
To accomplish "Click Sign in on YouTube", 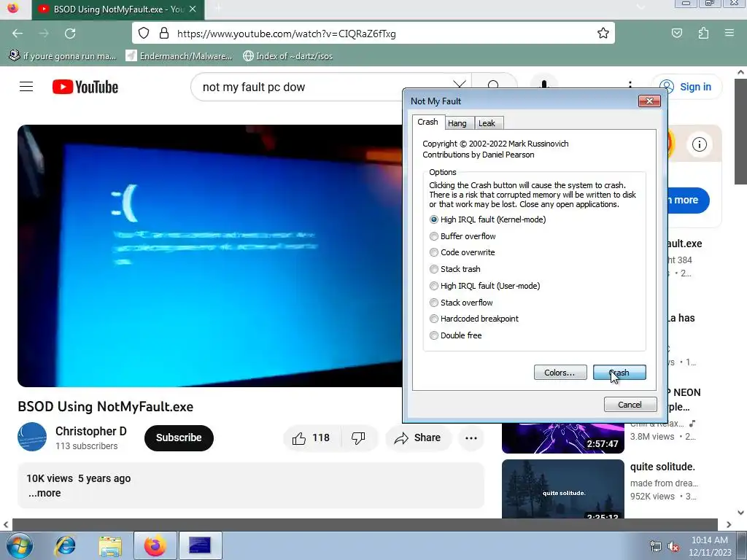I will click(687, 87).
